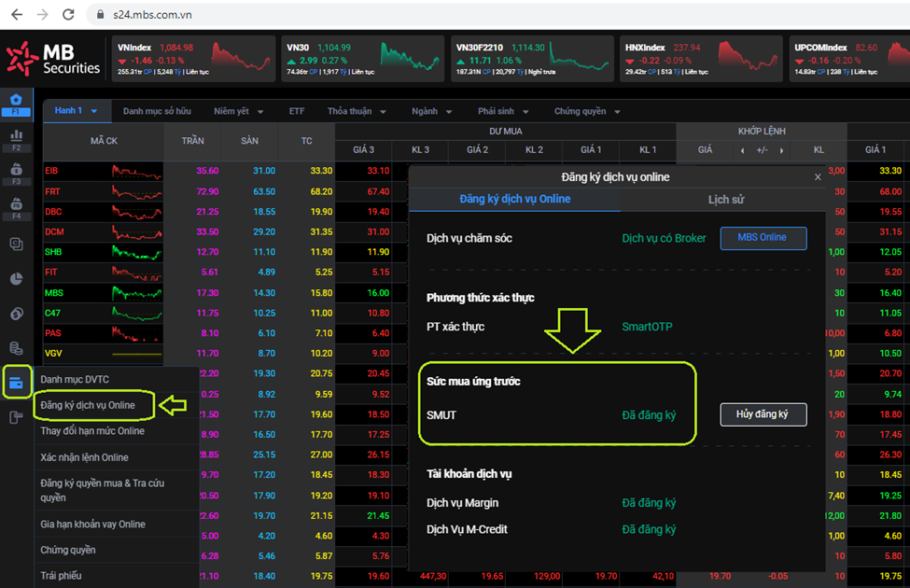Click the browser address bar
Screen dimensions: 910x588
coord(499,15)
